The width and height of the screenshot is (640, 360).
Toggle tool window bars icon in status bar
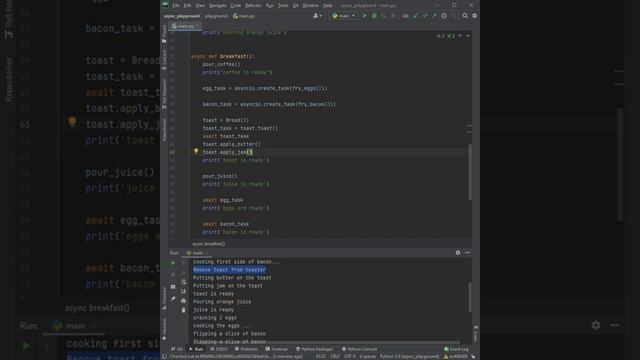164,356
